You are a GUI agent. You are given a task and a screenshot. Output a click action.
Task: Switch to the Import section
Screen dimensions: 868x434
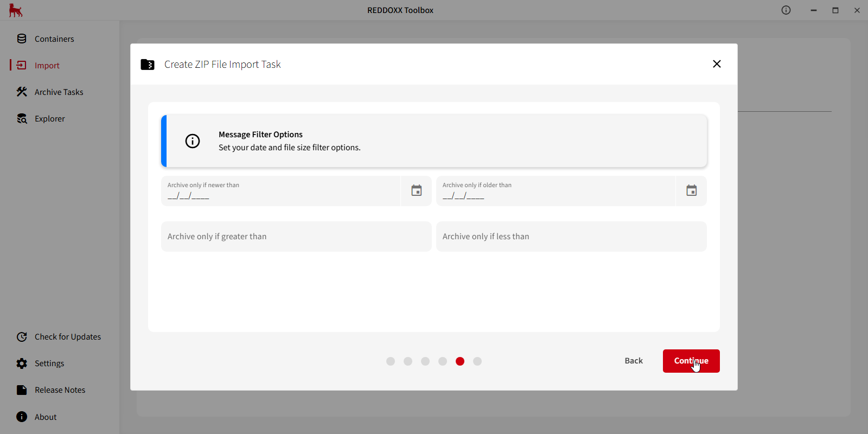pos(47,66)
